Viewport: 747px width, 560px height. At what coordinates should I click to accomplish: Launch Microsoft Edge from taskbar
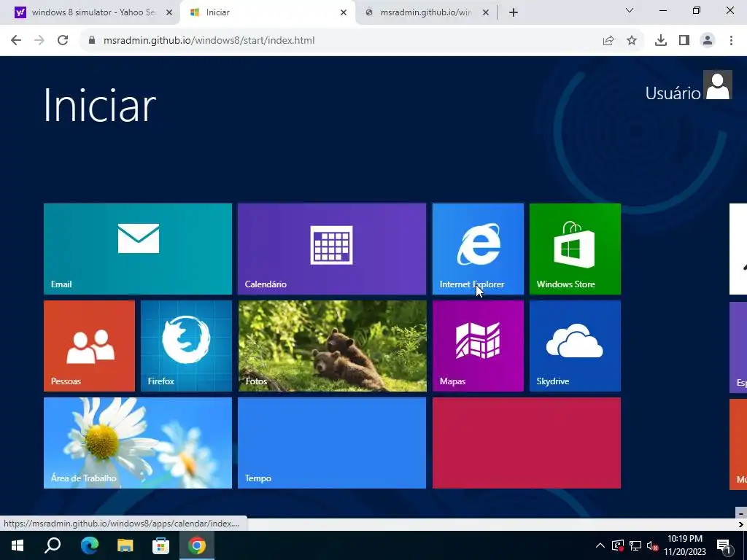89,545
